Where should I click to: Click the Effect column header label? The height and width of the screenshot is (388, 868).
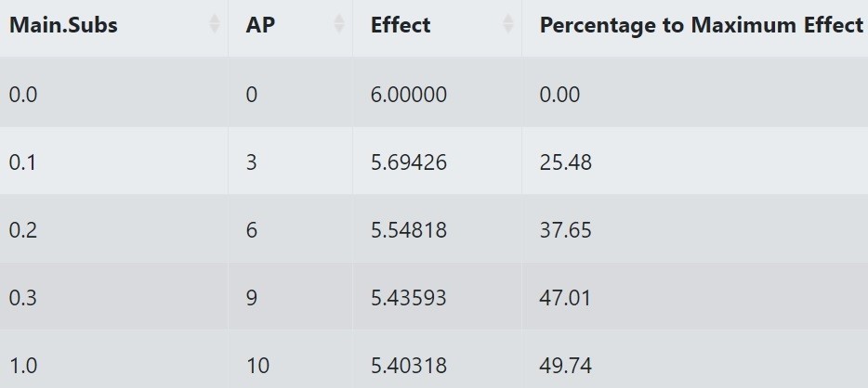click(x=401, y=25)
